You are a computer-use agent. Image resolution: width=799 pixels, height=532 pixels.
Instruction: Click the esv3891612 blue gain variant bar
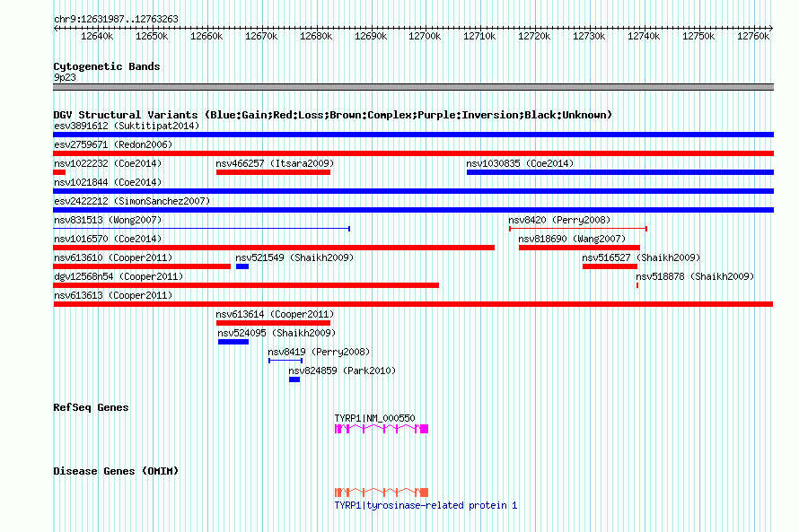[413, 135]
